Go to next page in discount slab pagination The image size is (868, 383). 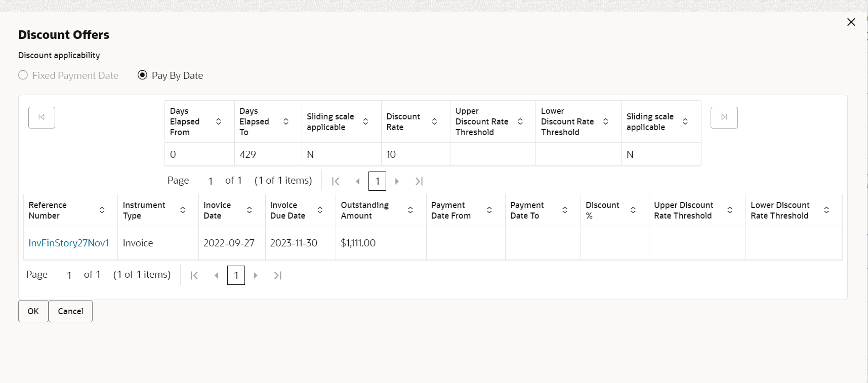click(x=397, y=181)
